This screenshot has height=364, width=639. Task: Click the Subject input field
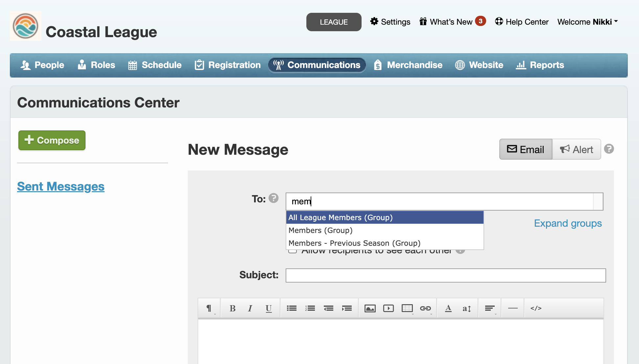pyautogui.click(x=446, y=275)
